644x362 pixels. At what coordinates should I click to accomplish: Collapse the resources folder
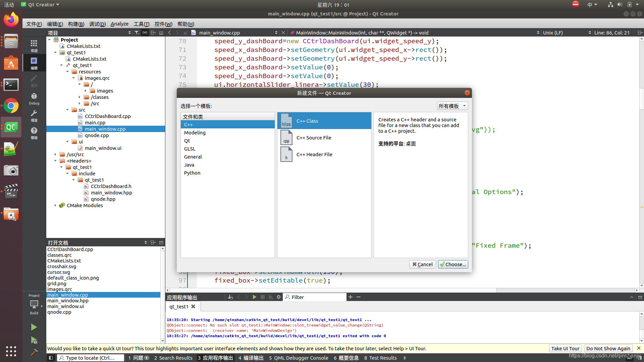(67, 71)
